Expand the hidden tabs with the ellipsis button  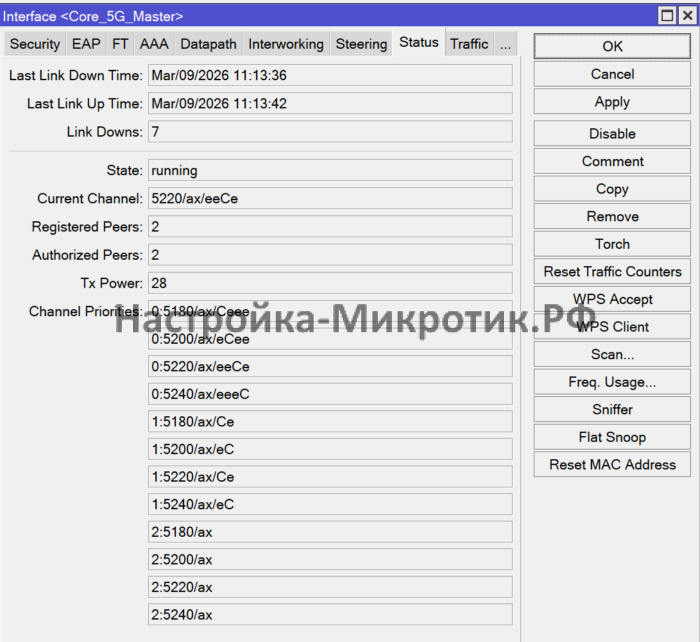[x=506, y=44]
